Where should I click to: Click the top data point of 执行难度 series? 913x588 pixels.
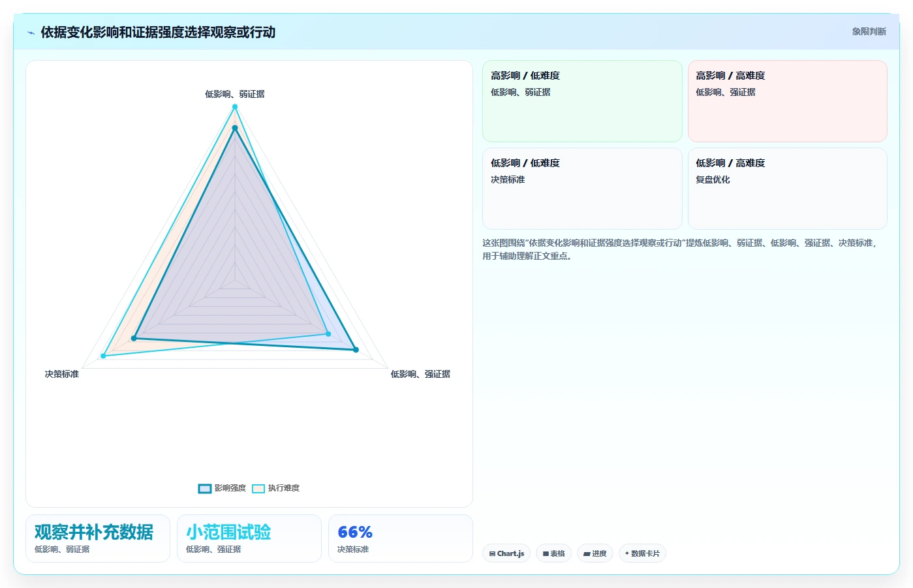pyautogui.click(x=235, y=107)
